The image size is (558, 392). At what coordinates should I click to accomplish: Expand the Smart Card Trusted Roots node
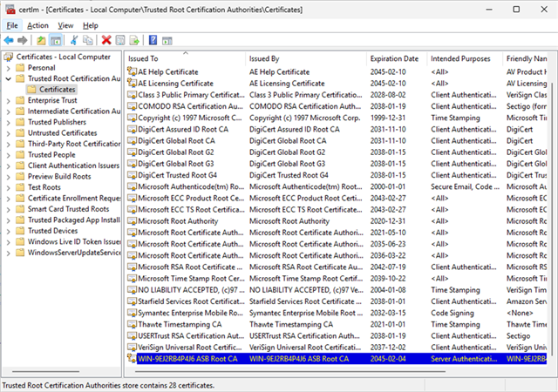point(9,210)
